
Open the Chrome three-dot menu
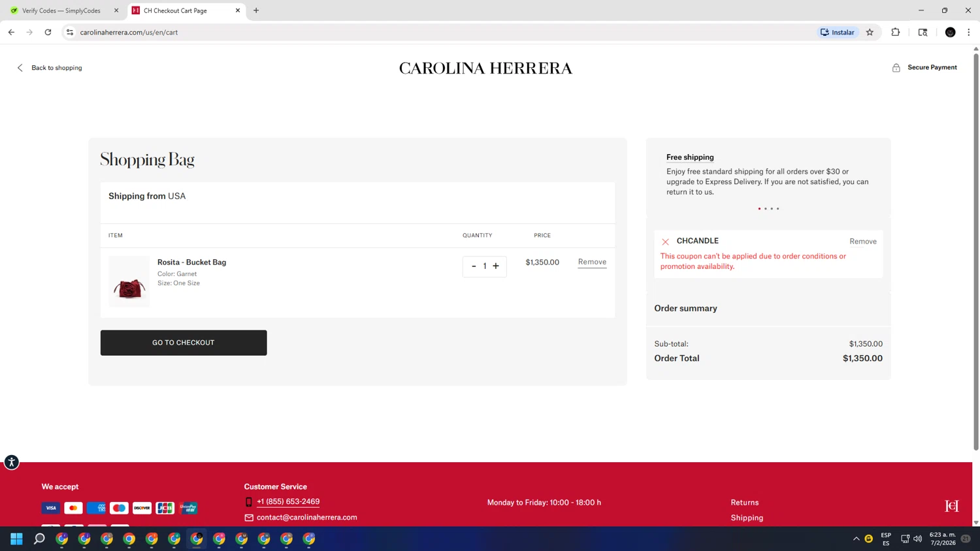pyautogui.click(x=969, y=32)
